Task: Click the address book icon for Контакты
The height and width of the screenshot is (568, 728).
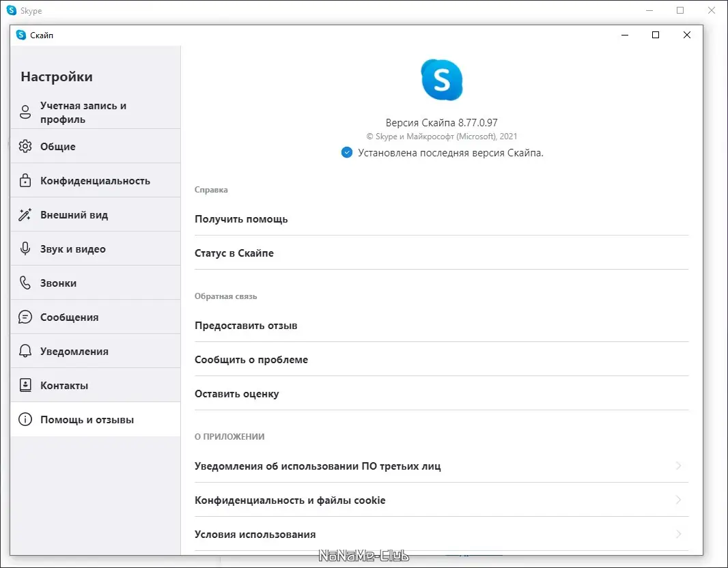Action: [x=25, y=385]
